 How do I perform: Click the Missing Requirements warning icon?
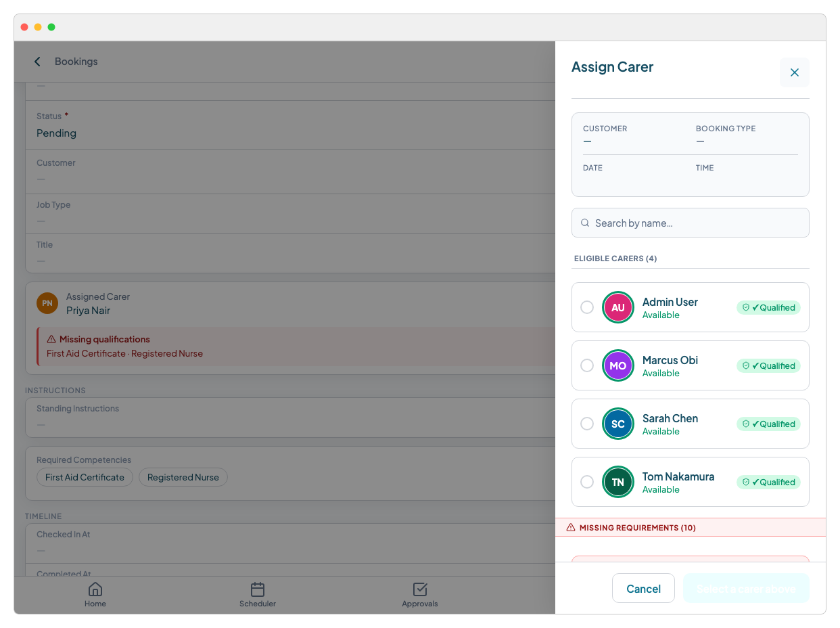571,527
